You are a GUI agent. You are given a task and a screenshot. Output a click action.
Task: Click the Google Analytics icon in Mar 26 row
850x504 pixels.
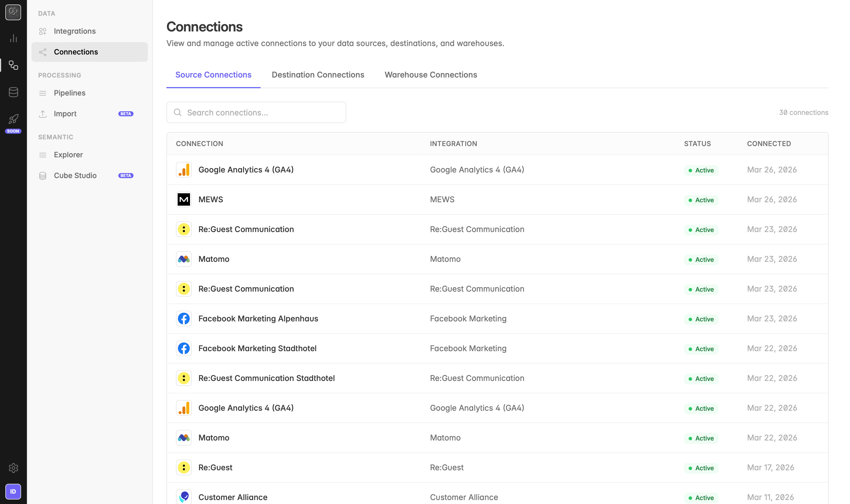(x=184, y=170)
